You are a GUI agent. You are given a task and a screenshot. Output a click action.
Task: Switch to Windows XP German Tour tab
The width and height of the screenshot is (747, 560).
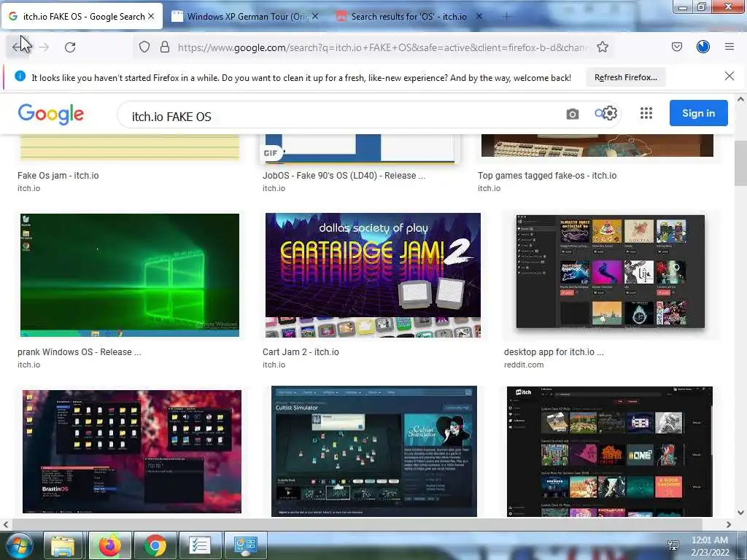246,17
